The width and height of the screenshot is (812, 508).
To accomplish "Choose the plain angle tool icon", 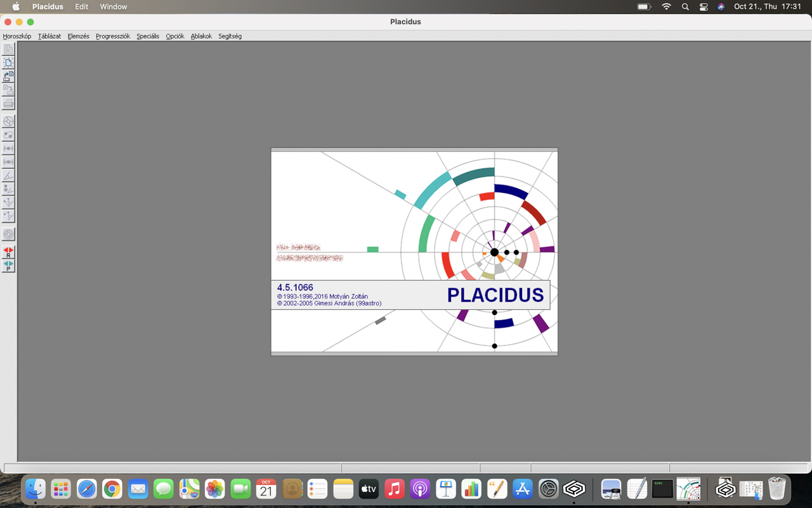I will point(8,175).
